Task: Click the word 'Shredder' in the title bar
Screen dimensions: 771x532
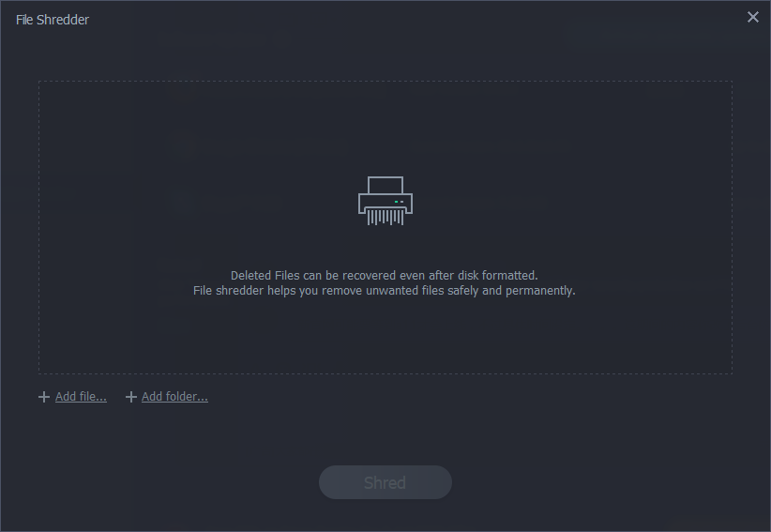Action: pyautogui.click(x=63, y=20)
